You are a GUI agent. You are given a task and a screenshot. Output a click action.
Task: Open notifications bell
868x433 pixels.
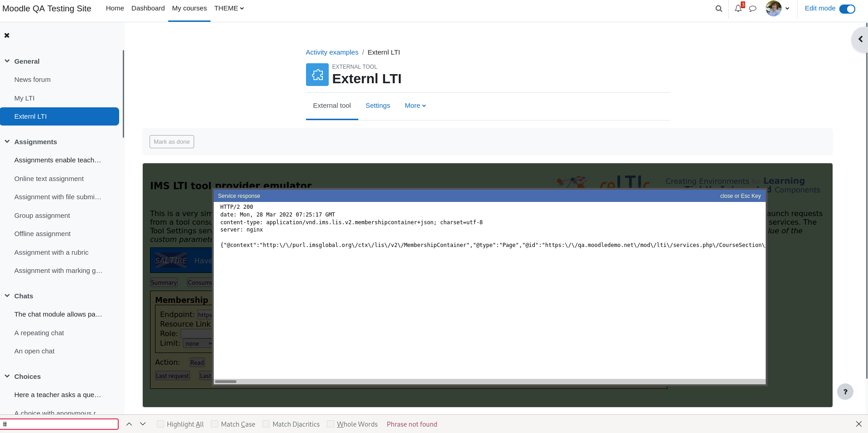click(738, 9)
